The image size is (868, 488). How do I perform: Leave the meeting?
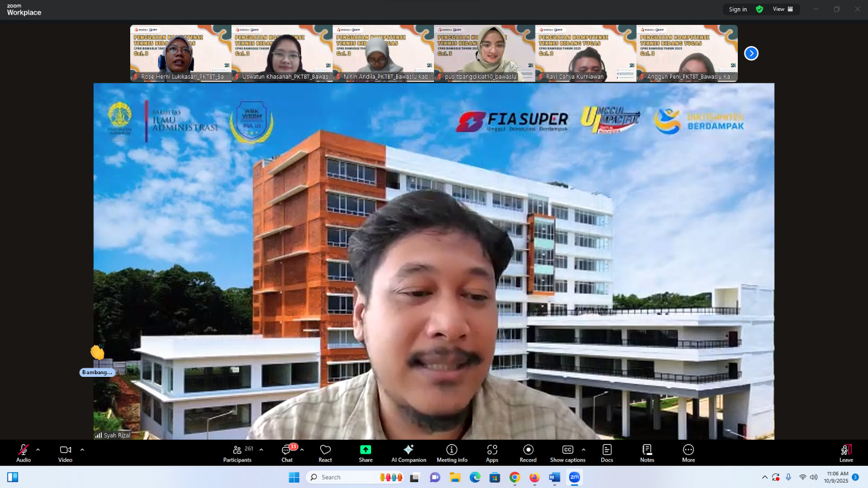click(846, 453)
